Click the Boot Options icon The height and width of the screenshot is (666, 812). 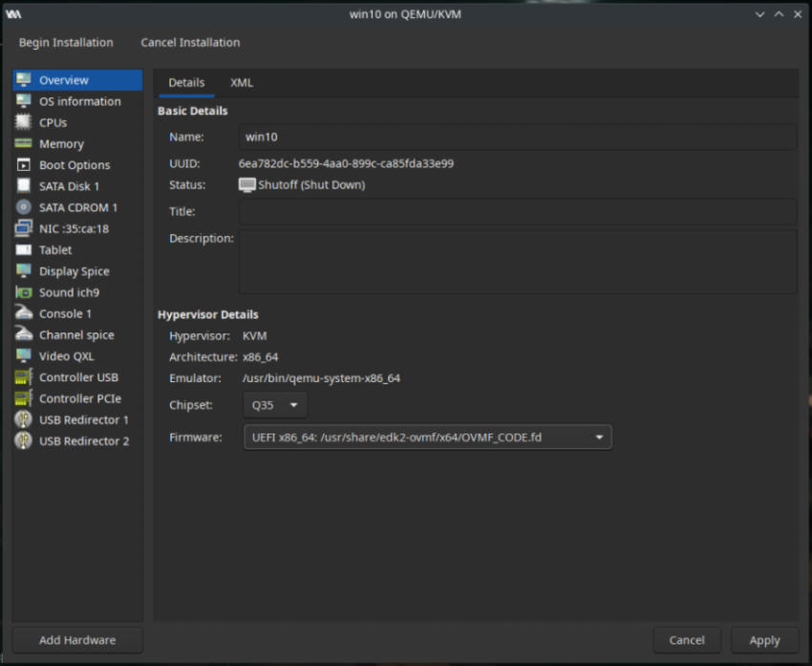tap(23, 164)
